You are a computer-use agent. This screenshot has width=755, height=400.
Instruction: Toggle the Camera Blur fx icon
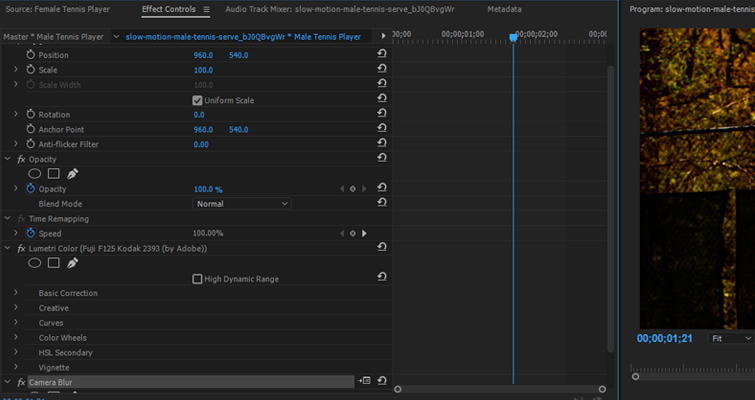[21, 383]
